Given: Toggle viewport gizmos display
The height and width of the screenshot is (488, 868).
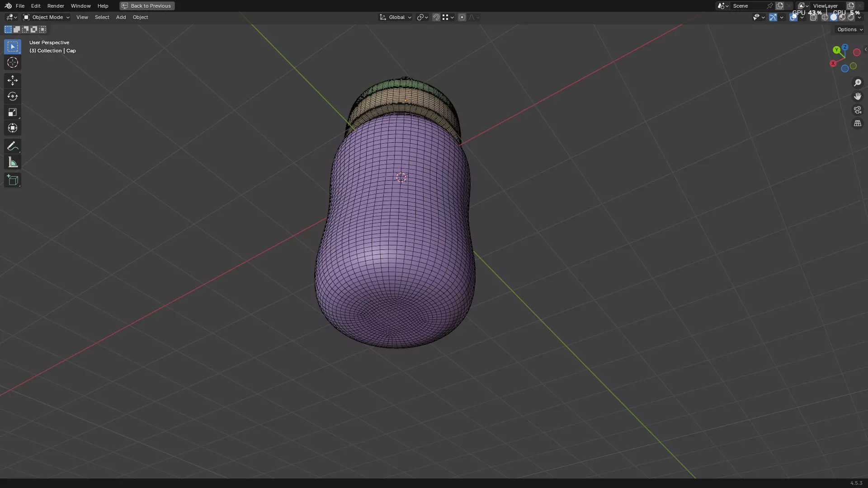Looking at the screenshot, I should click(x=773, y=17).
